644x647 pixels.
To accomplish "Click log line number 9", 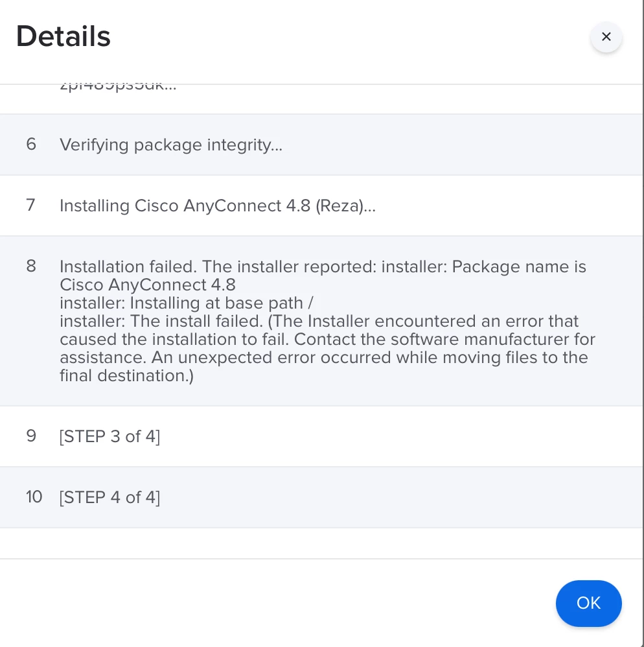I will click(x=31, y=436).
